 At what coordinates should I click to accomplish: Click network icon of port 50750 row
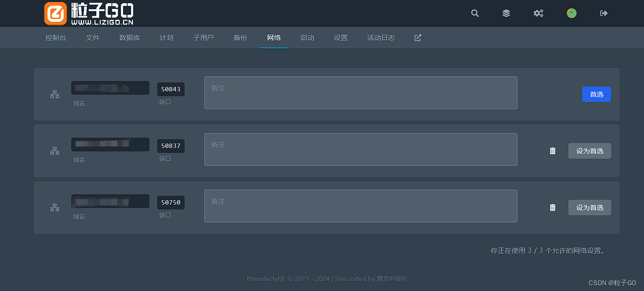tap(55, 208)
